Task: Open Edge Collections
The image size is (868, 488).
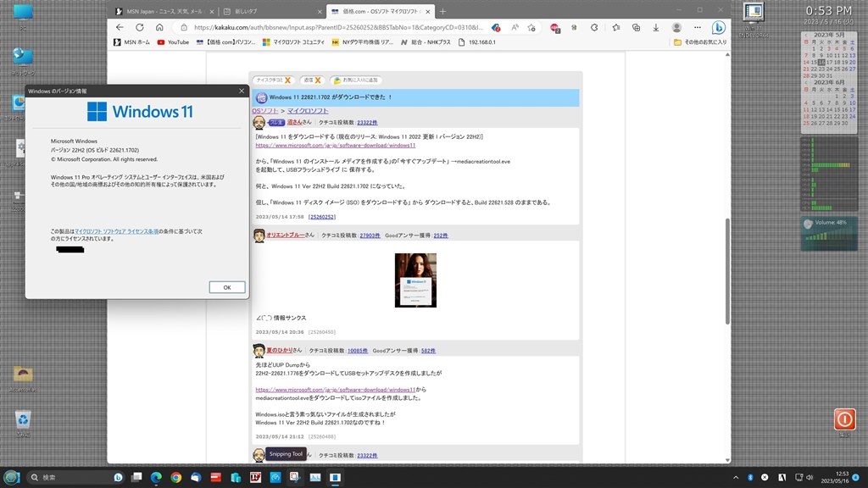Action: (x=636, y=27)
